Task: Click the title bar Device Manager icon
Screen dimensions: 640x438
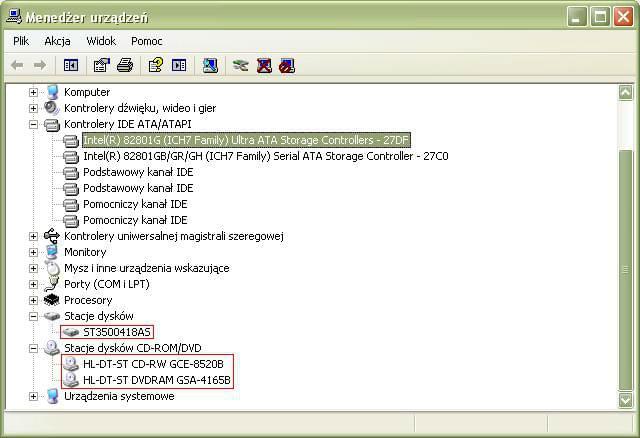Action: point(14,17)
